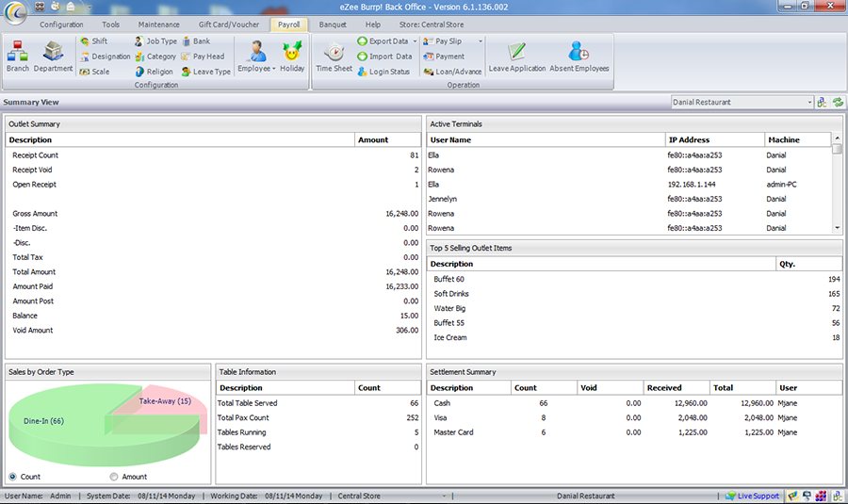View Absent Employees
This screenshot has height=504, width=848.
point(579,55)
